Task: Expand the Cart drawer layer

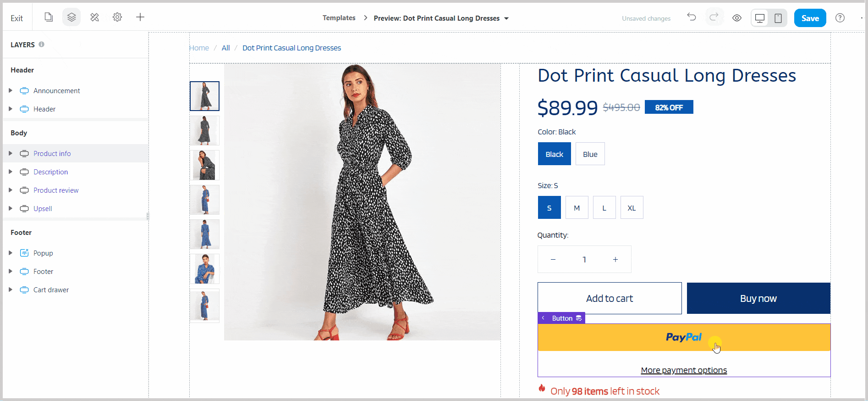Action: pos(11,290)
